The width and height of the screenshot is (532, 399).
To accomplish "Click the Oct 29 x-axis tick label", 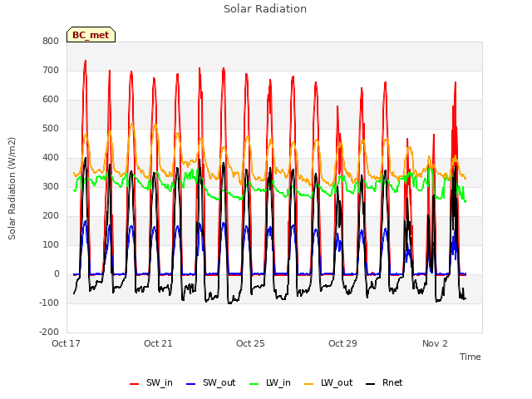I will pyautogui.click(x=342, y=343).
